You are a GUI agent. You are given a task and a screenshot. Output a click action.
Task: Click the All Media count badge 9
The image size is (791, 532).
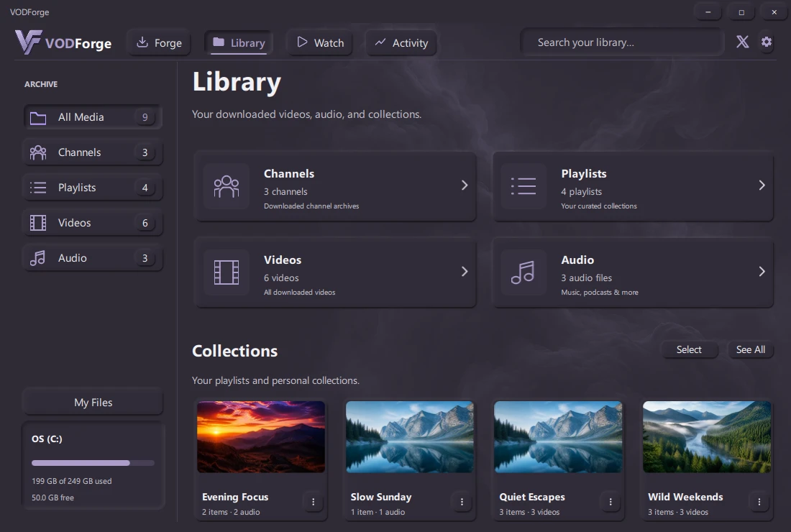point(145,117)
